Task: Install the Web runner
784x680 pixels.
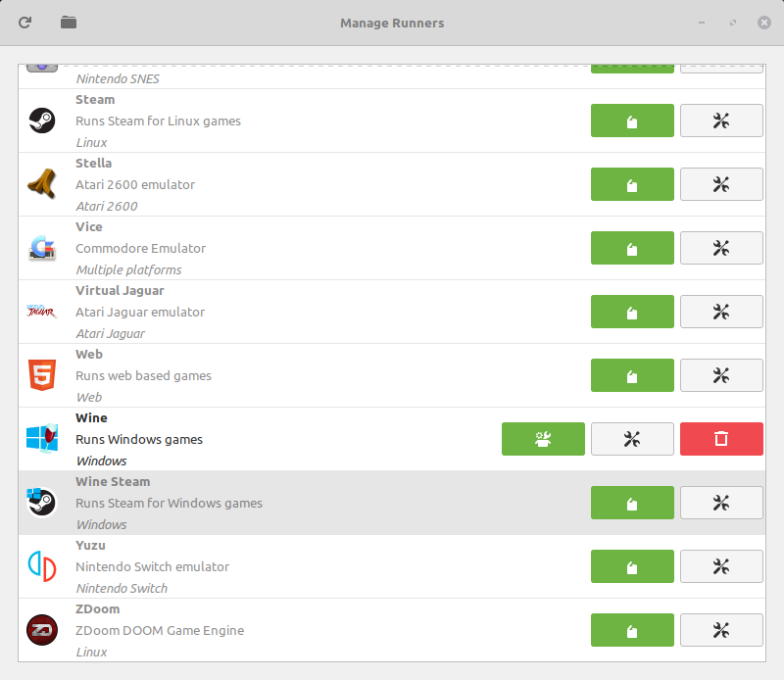Action: [632, 375]
